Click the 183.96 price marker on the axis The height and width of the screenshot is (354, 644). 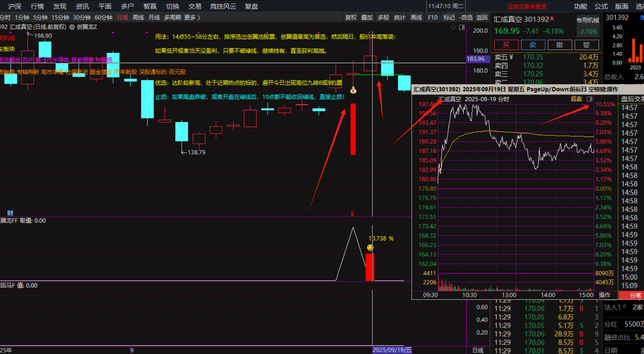(476, 59)
